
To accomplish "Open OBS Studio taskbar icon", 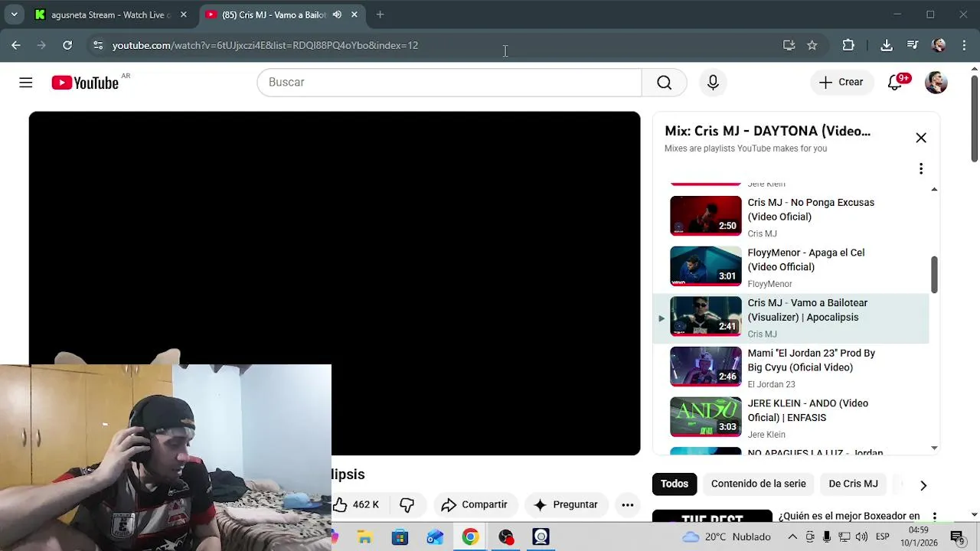I will [505, 537].
